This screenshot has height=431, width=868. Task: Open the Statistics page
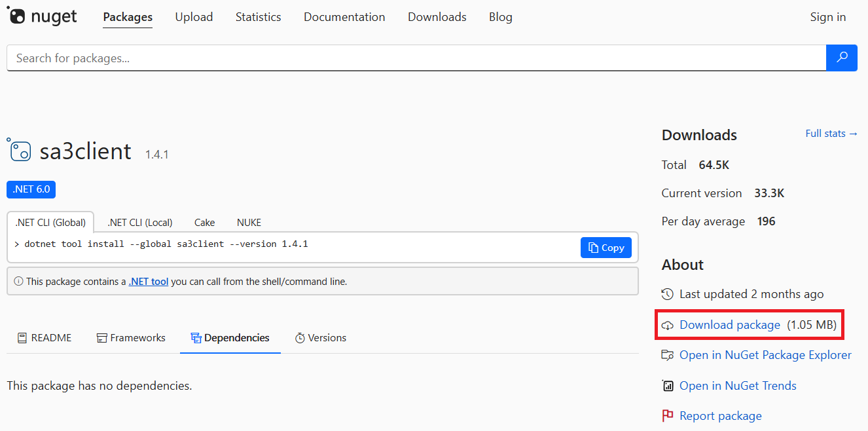[x=258, y=17]
